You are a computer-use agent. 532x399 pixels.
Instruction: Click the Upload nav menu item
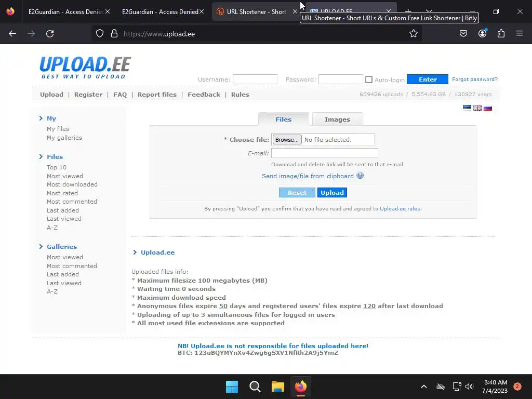tap(51, 95)
